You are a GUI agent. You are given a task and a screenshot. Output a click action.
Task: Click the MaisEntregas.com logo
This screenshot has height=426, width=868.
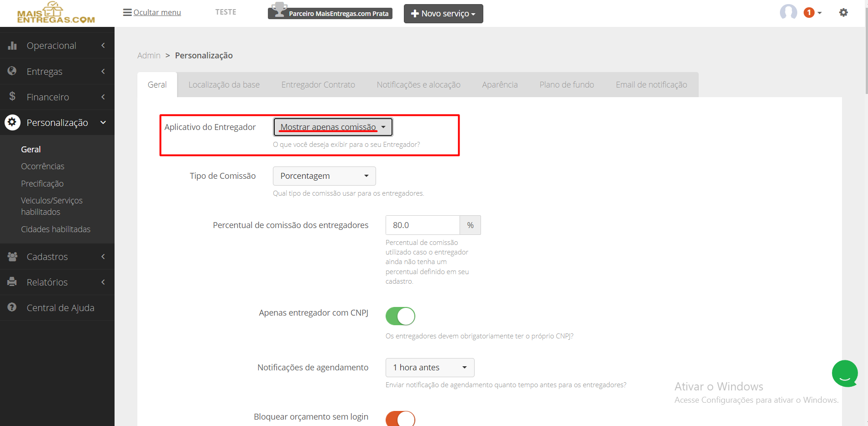click(56, 13)
